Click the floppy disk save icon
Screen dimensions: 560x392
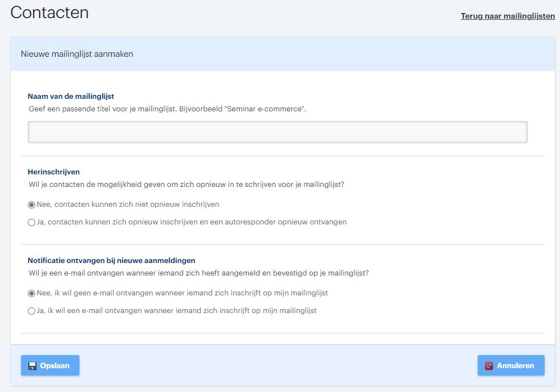[x=32, y=365]
